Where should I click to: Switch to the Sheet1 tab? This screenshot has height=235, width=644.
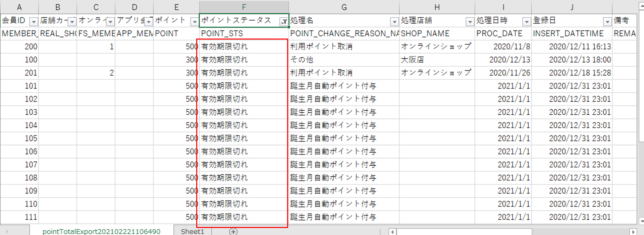point(192,231)
